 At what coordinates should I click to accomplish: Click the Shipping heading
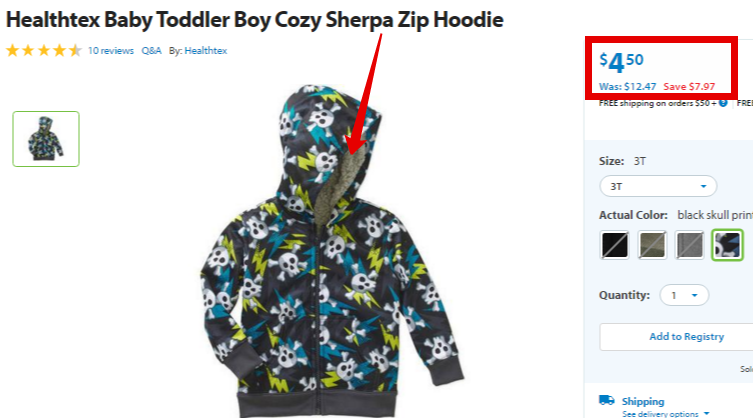tap(643, 401)
